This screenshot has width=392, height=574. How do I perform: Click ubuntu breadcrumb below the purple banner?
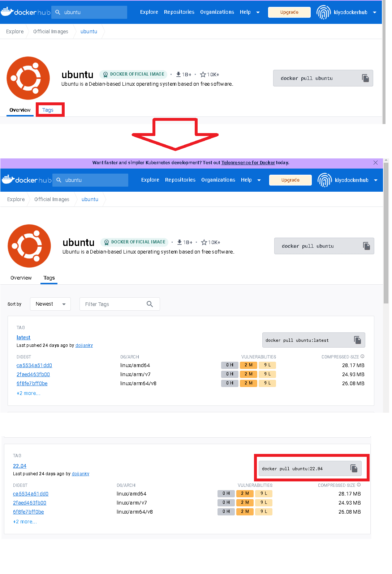click(90, 199)
